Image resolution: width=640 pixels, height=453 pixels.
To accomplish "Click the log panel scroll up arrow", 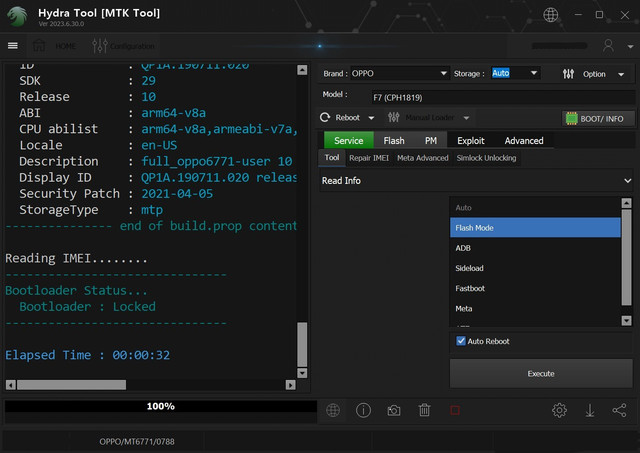I will click(x=302, y=70).
